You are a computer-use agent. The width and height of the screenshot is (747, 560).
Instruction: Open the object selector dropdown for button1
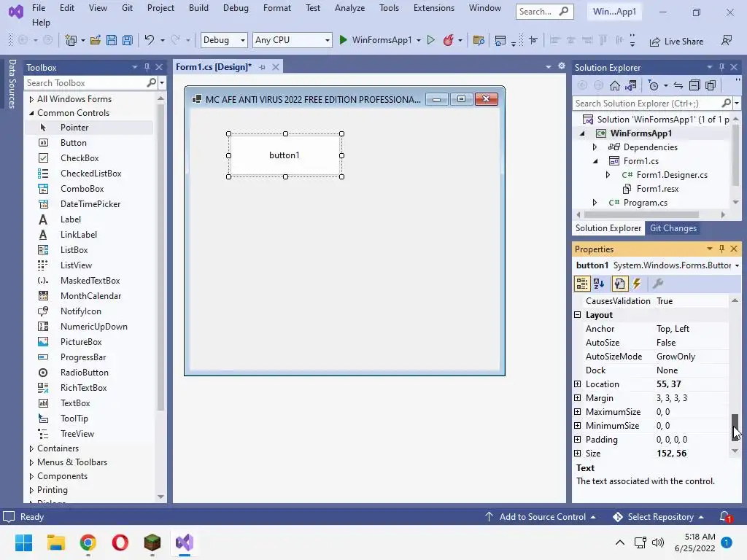click(x=737, y=265)
